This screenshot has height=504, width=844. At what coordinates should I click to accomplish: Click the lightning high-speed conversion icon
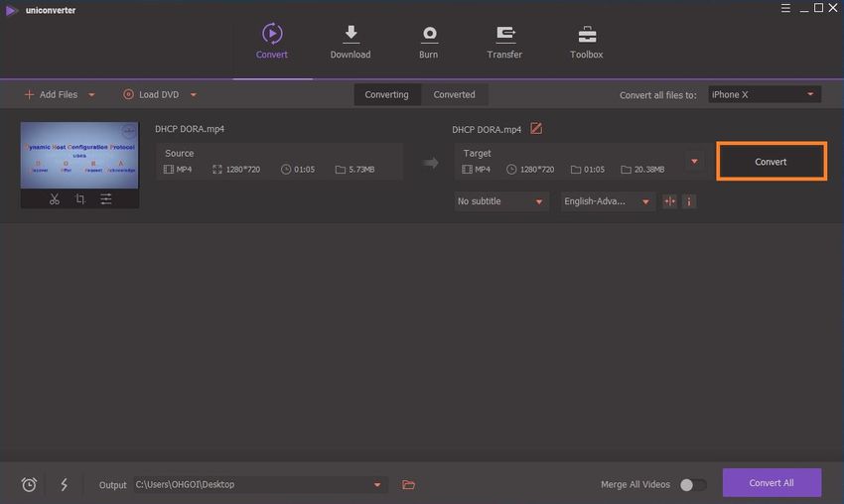tap(65, 484)
